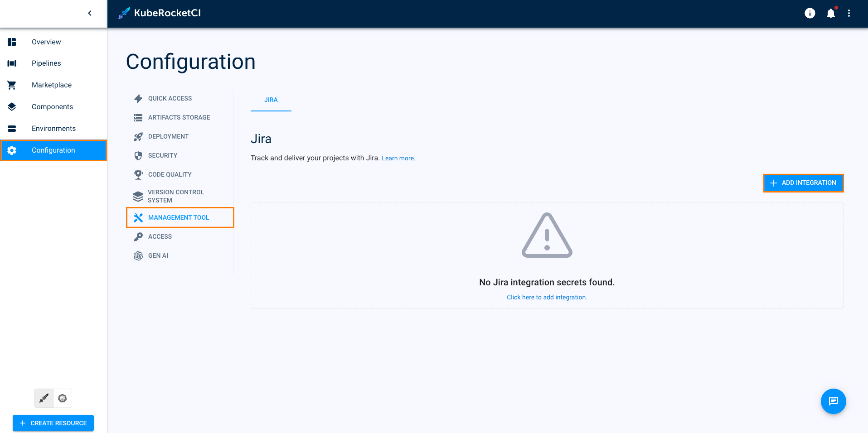Open the Learn more link about Jira

click(x=398, y=158)
